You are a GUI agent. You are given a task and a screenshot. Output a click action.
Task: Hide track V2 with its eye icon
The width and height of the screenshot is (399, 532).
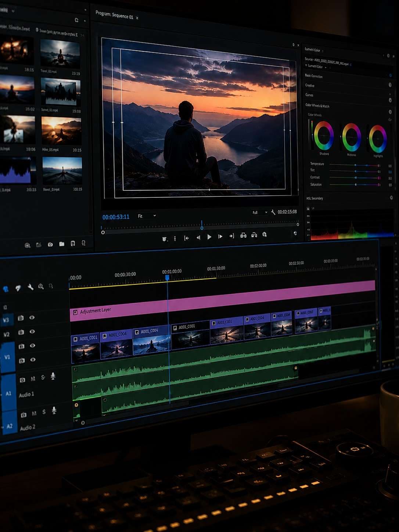[x=32, y=331]
